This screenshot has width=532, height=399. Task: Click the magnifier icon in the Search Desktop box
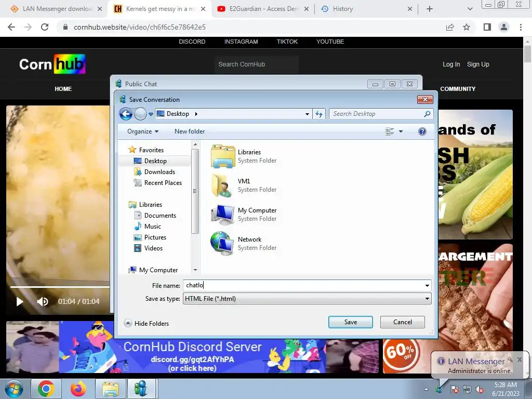click(x=427, y=114)
